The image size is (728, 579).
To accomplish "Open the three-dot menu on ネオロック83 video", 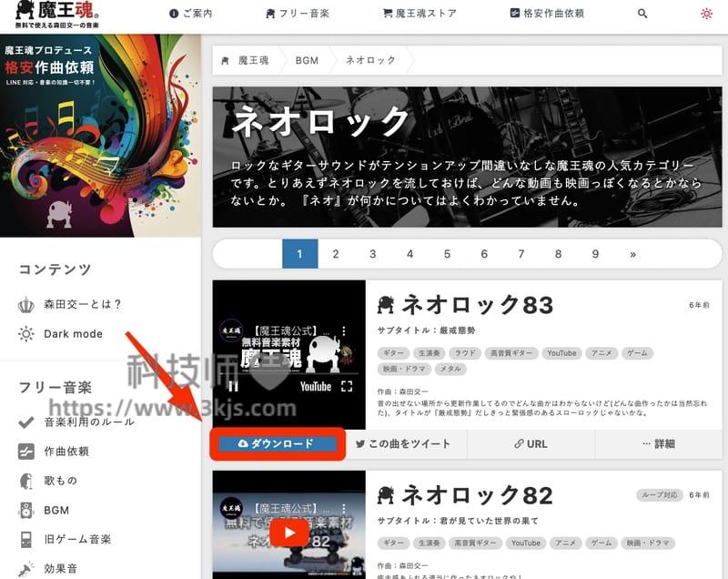I will 344,330.
